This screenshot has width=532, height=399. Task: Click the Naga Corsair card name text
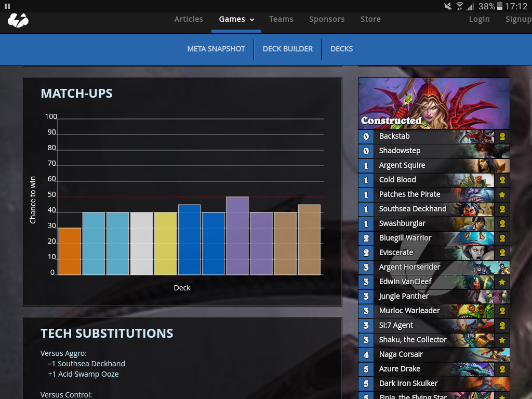point(401,354)
